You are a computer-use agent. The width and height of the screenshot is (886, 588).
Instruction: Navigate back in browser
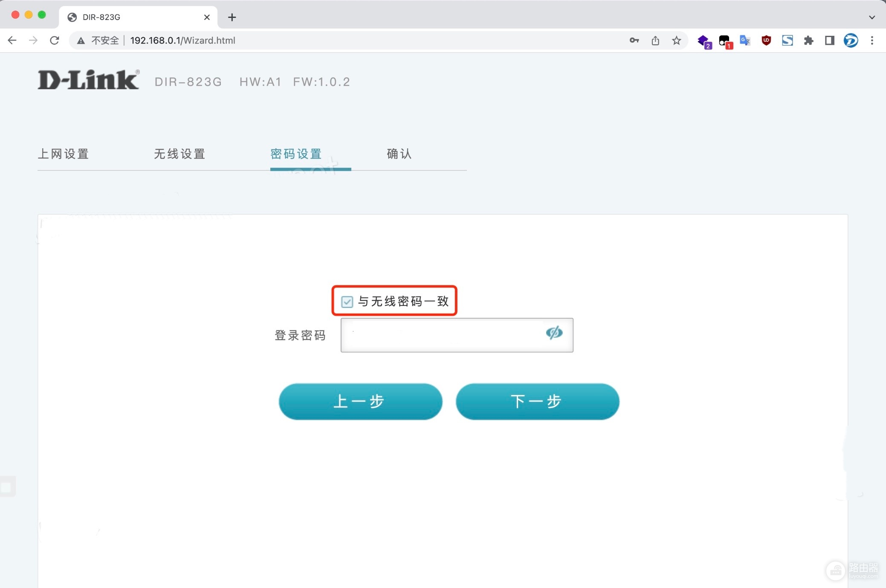pos(12,40)
